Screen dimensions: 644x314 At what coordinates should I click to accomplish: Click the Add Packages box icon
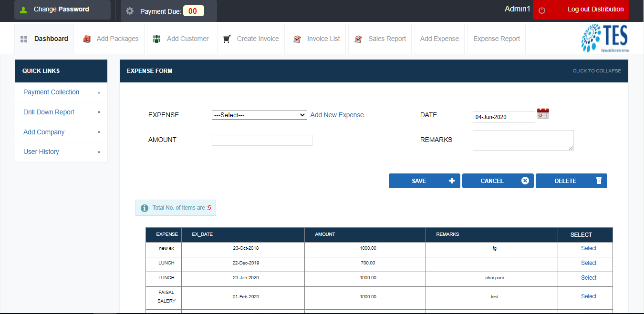pyautogui.click(x=87, y=39)
